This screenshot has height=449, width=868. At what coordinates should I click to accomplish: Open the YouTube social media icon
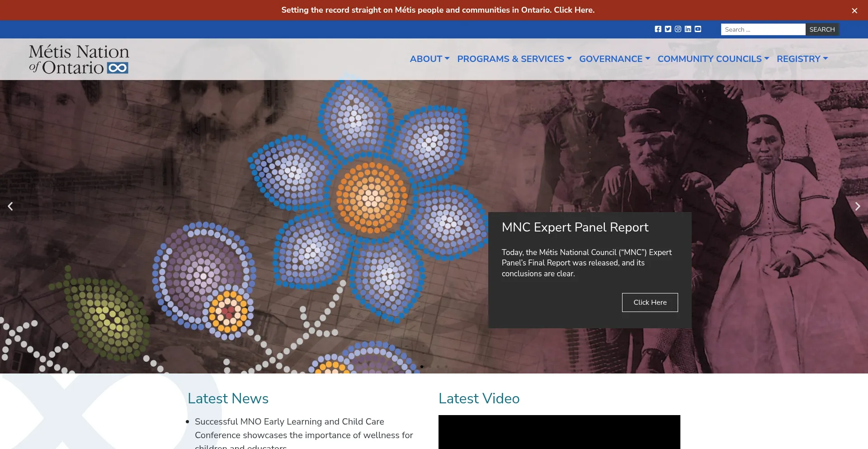pos(698,29)
